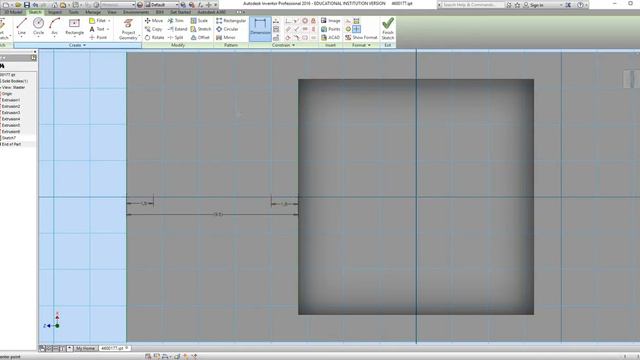The height and width of the screenshot is (360, 640).
Task: Click the Offset tool
Action: [200, 38]
